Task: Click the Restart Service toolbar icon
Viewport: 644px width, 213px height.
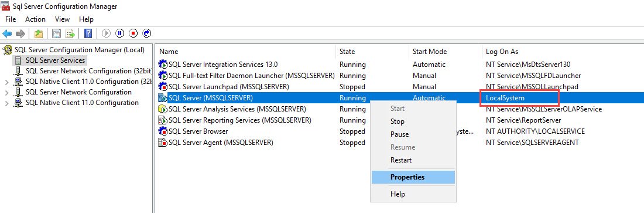Action: click(146, 33)
